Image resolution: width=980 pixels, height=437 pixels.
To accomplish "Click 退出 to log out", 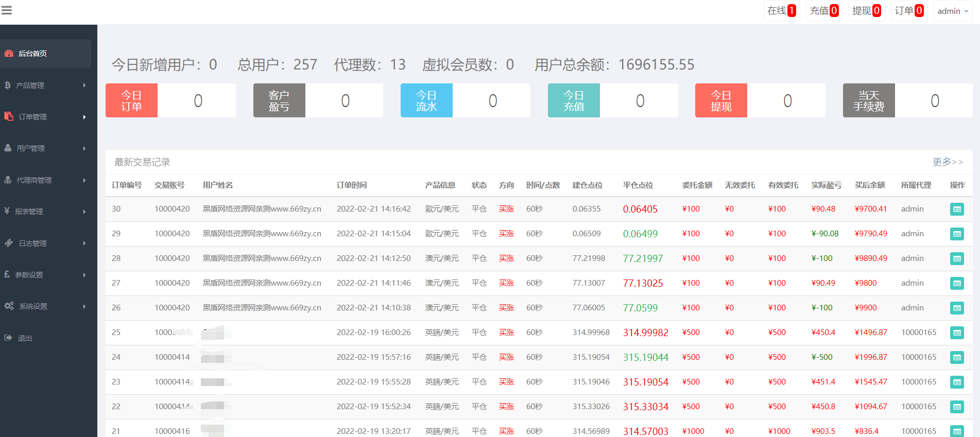I will [x=25, y=338].
